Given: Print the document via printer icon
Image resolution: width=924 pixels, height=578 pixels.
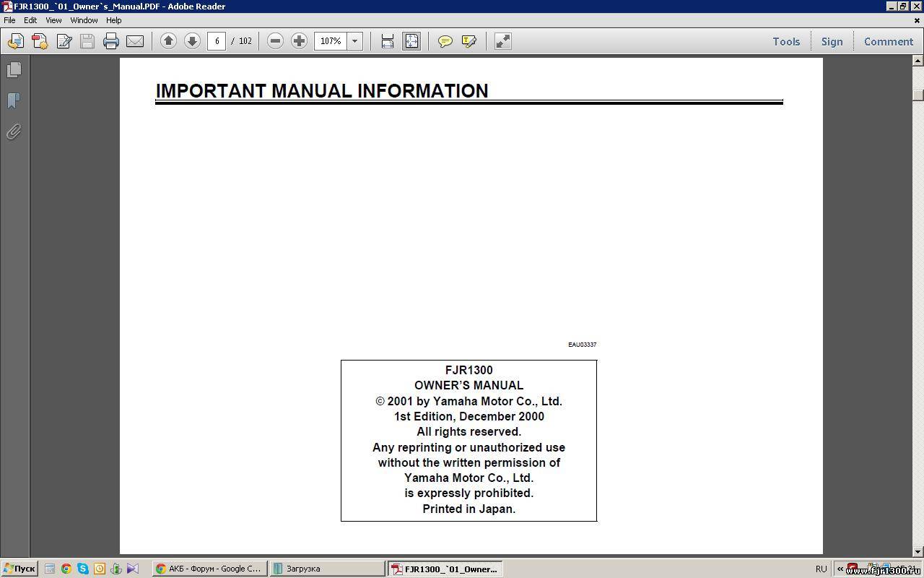Looking at the screenshot, I should [x=111, y=41].
